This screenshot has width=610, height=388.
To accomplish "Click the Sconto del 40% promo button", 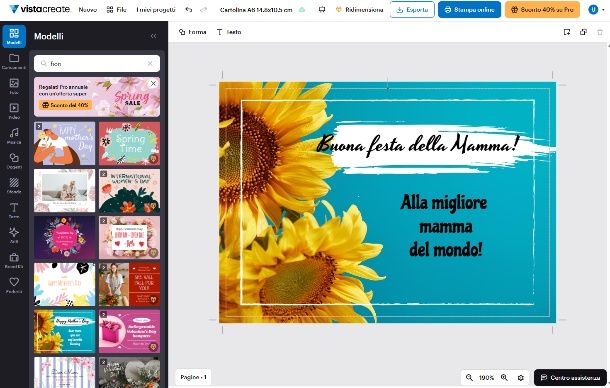I will [65, 105].
